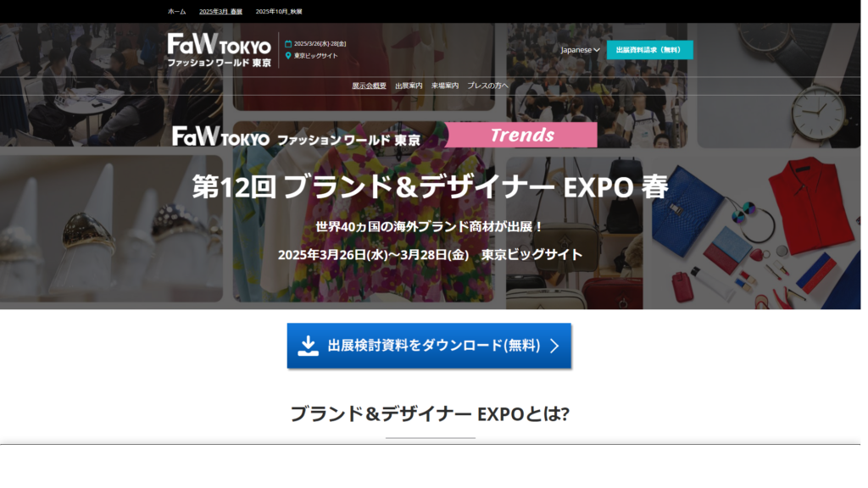The image size is (868, 488).
Task: Open the Japanese language dropdown
Action: [580, 50]
